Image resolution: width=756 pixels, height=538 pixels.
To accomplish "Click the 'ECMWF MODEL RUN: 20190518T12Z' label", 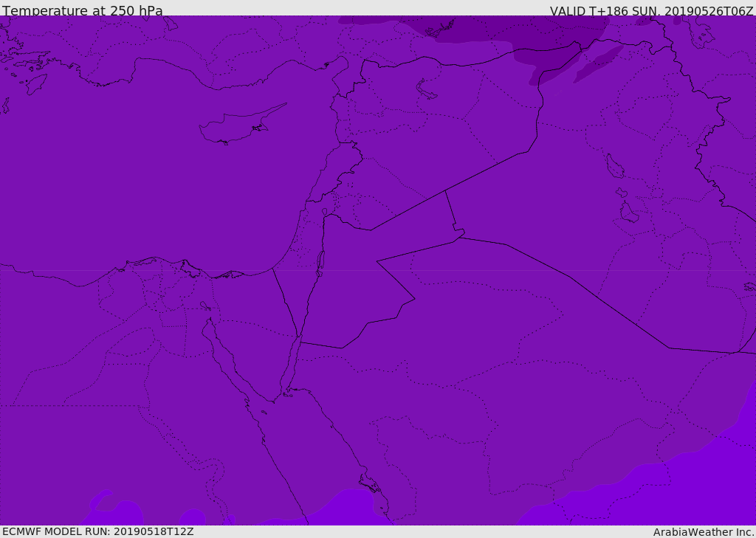I will (98, 532).
